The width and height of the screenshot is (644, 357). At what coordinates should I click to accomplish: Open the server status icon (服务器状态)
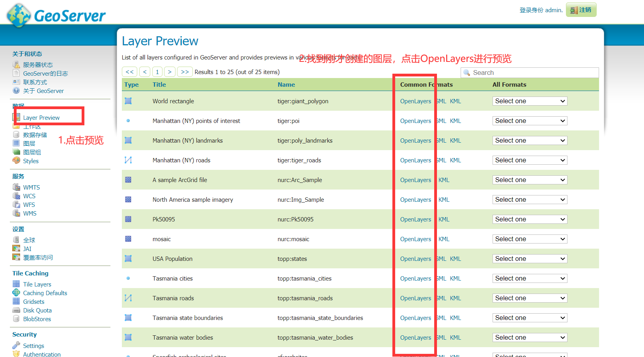coord(16,65)
